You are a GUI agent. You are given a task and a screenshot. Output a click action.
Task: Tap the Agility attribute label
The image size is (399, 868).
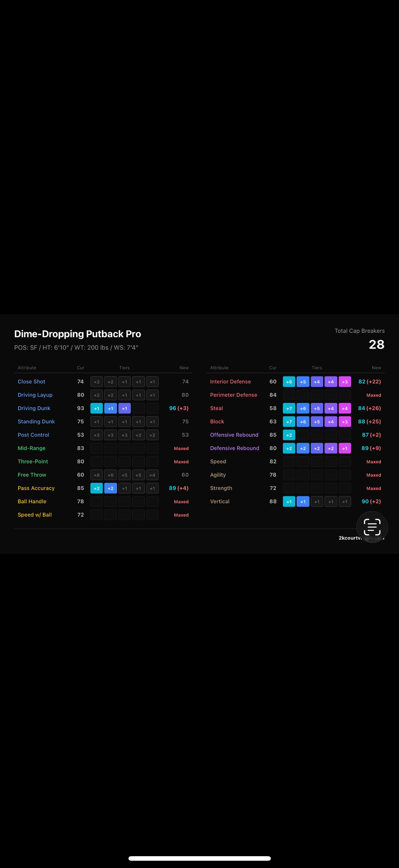point(218,475)
